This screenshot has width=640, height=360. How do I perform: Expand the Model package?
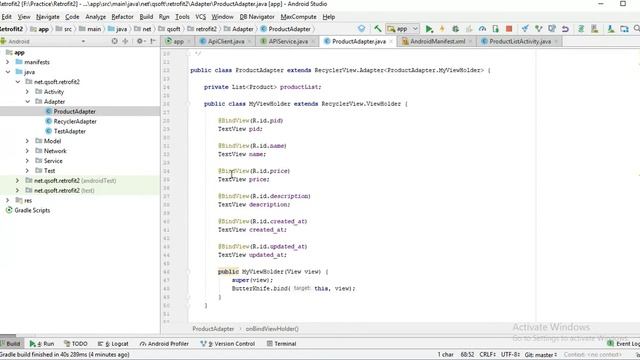27,141
